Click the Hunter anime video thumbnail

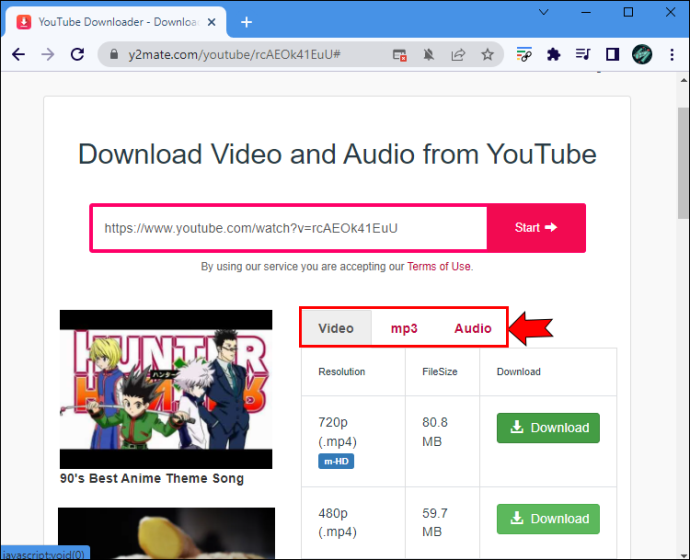(166, 389)
